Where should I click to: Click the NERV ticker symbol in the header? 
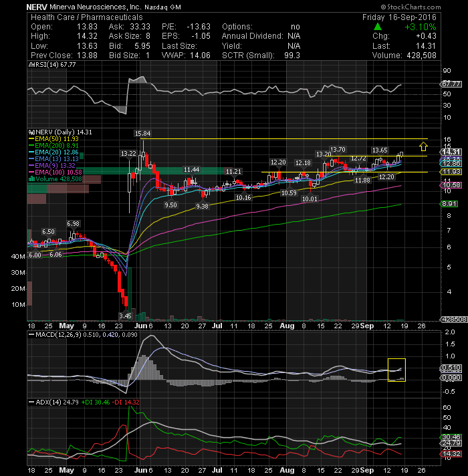(37, 7)
